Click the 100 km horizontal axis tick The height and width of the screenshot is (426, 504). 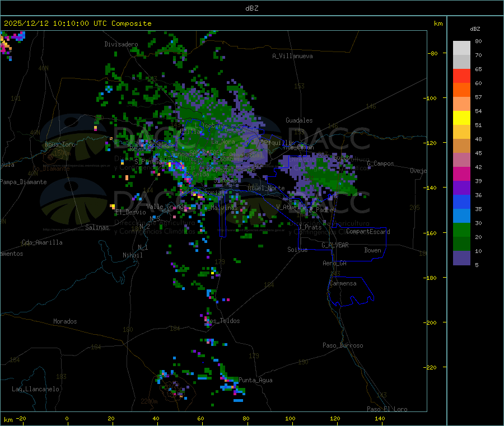point(290,418)
